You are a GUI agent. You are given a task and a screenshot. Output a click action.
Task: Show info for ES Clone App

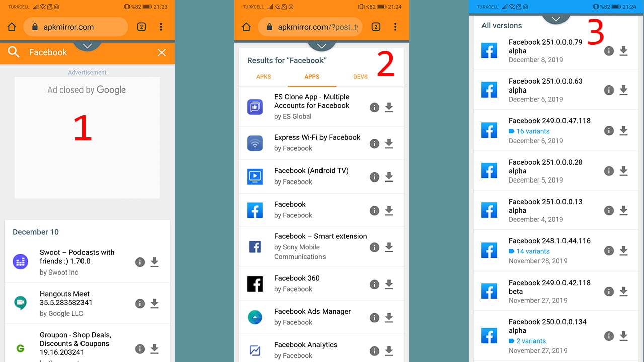[x=374, y=107]
